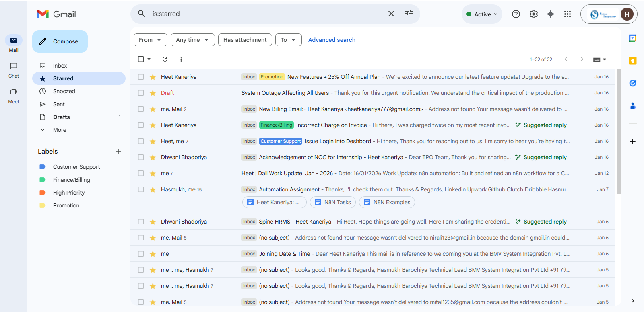Expand More in left sidebar
This screenshot has width=644, height=312.
tap(60, 130)
